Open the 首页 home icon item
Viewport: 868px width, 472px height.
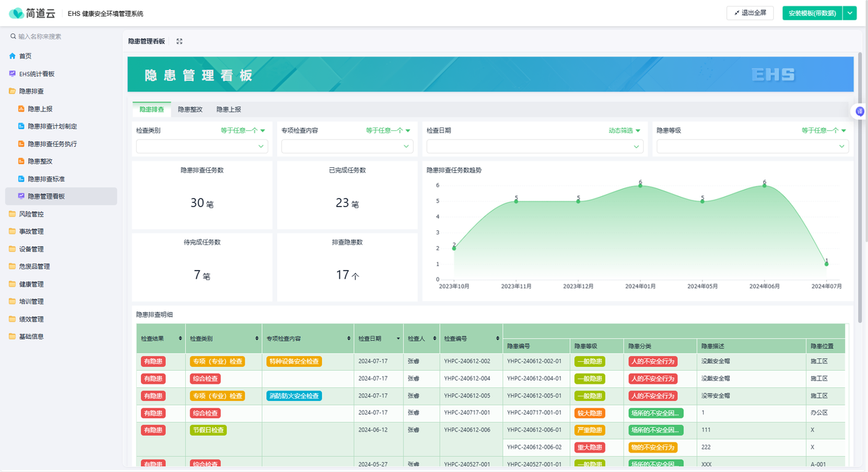point(12,56)
